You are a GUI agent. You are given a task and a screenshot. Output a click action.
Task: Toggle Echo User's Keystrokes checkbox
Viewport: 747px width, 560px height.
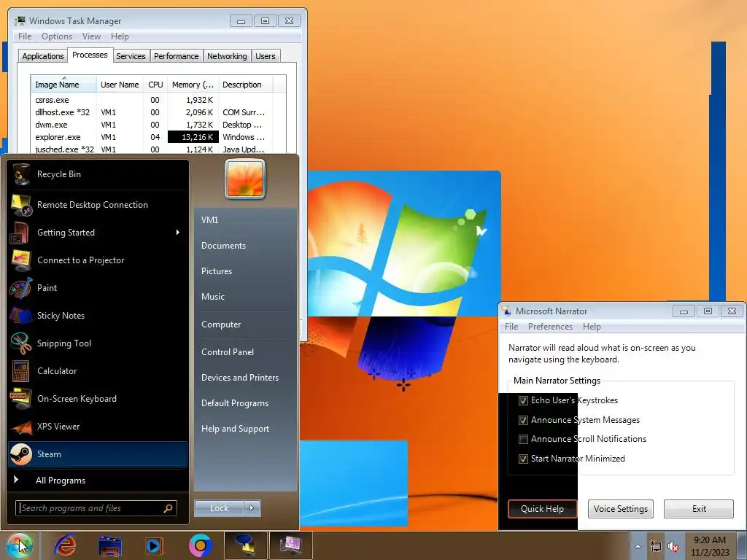pos(523,400)
